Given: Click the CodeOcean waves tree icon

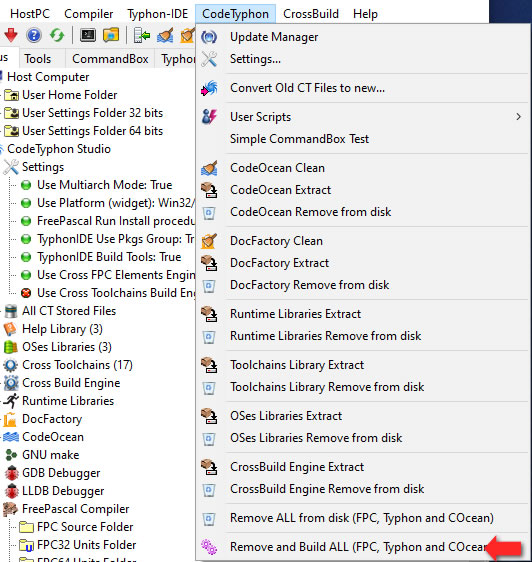Looking at the screenshot, I should point(11,437).
